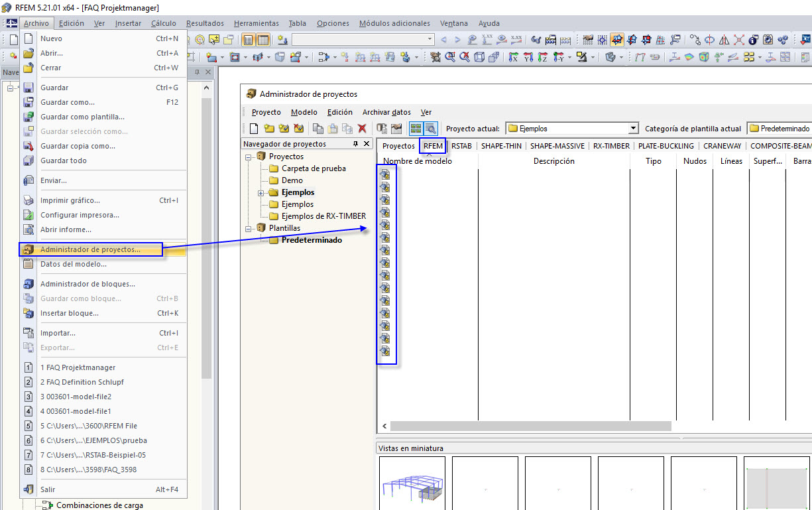Switch to the RX-TIMBER tab
Image resolution: width=812 pixels, height=510 pixels.
[x=611, y=146]
